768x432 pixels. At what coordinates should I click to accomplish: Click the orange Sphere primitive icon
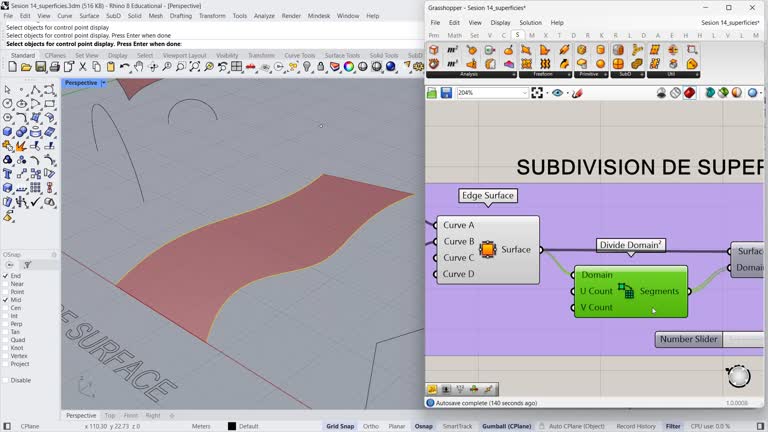(x=600, y=64)
